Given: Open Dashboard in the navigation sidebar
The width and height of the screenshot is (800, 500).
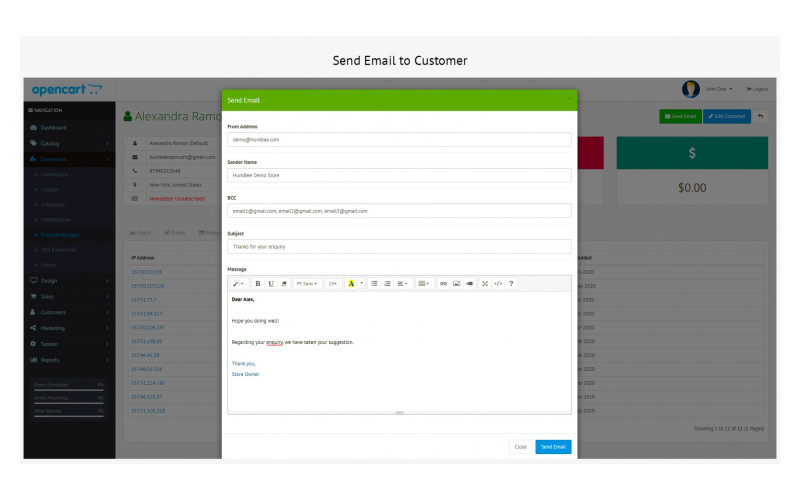Looking at the screenshot, I should [54, 128].
